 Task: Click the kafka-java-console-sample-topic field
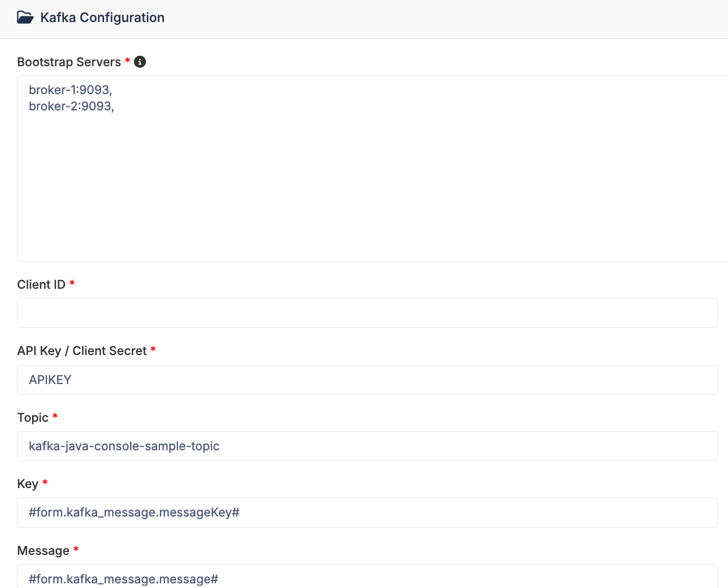point(367,446)
